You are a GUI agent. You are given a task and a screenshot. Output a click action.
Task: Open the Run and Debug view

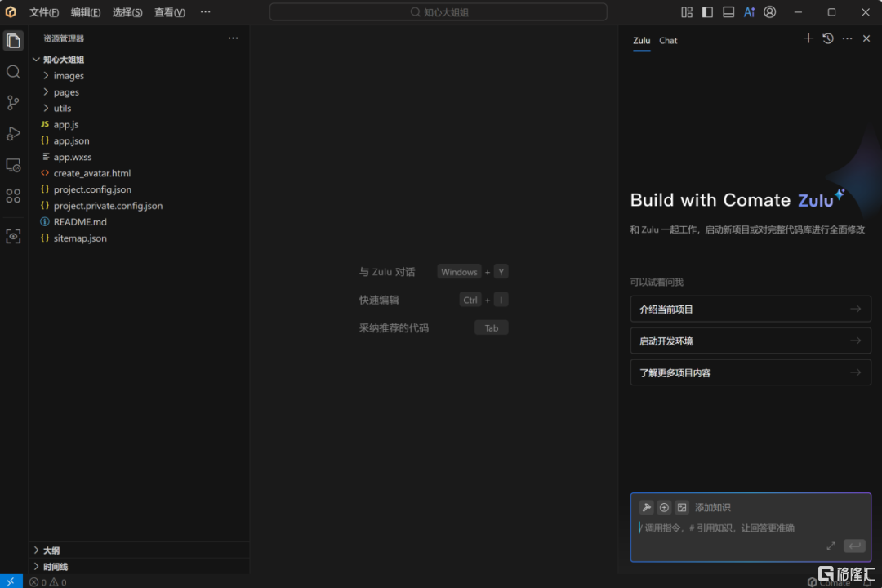click(13, 133)
